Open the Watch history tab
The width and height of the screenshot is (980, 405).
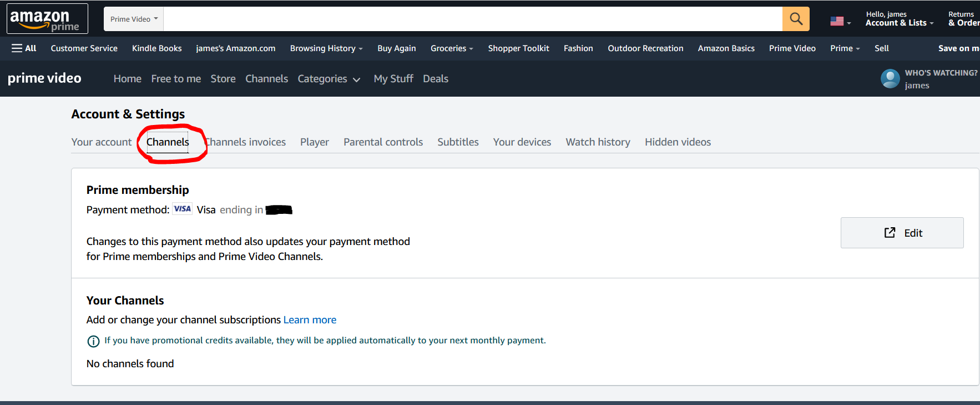[x=598, y=142]
